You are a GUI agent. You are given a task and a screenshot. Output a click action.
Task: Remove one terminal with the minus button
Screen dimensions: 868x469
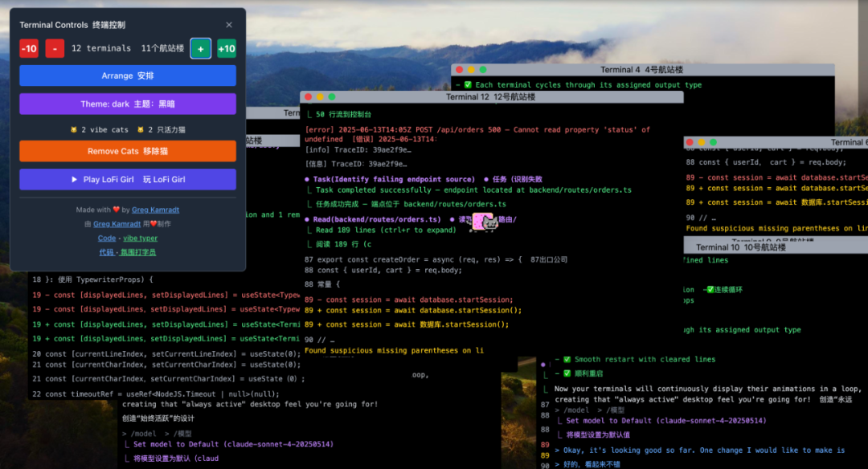pos(55,49)
